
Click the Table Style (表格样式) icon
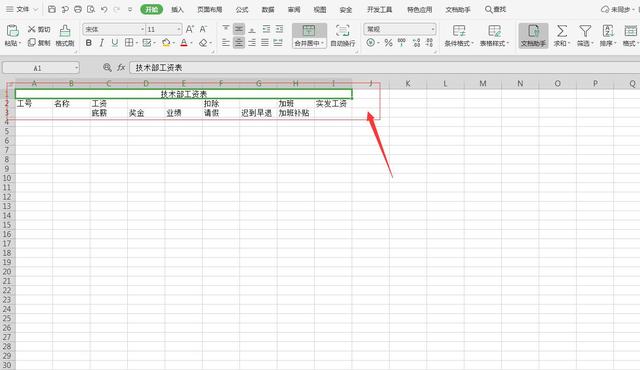point(494,31)
